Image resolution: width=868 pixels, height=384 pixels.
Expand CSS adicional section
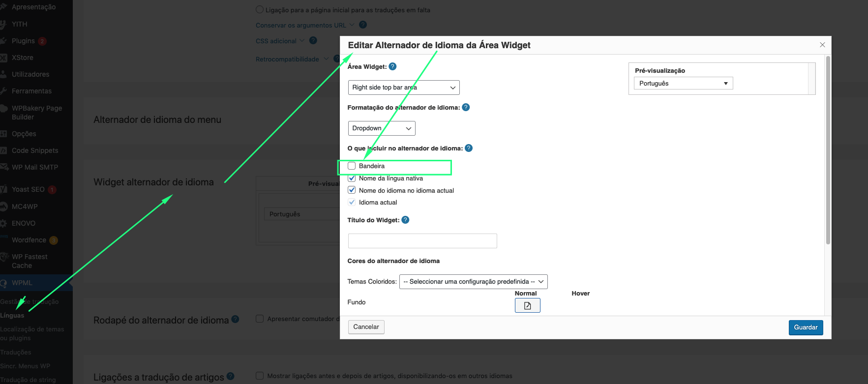tap(280, 41)
